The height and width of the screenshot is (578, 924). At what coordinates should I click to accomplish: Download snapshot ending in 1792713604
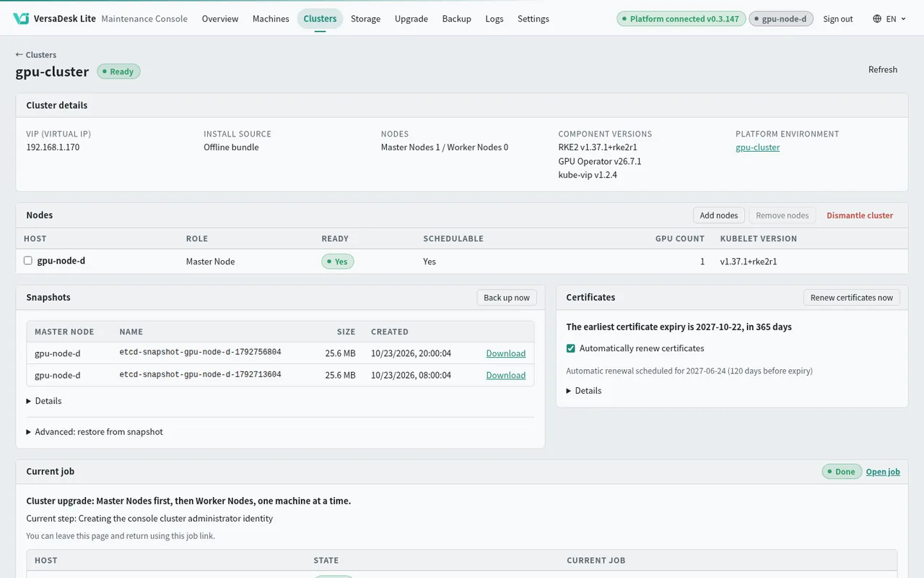[506, 375]
